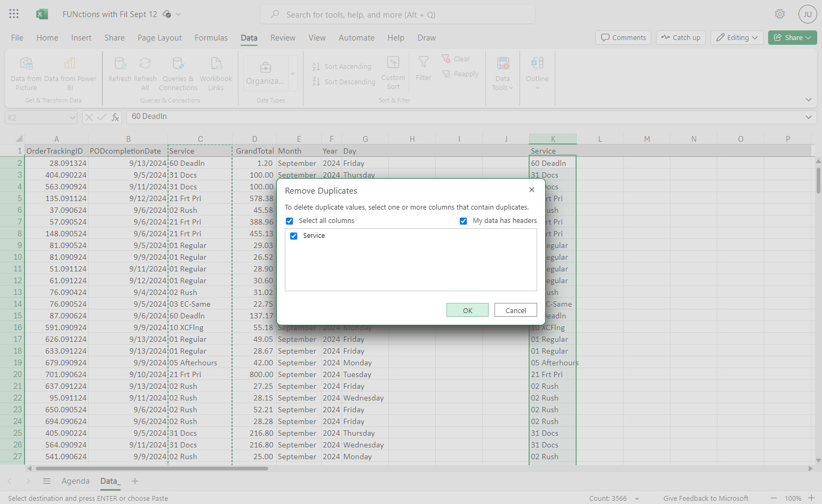Image resolution: width=822 pixels, height=504 pixels.
Task: Click the insert function fx icon
Action: point(115,117)
